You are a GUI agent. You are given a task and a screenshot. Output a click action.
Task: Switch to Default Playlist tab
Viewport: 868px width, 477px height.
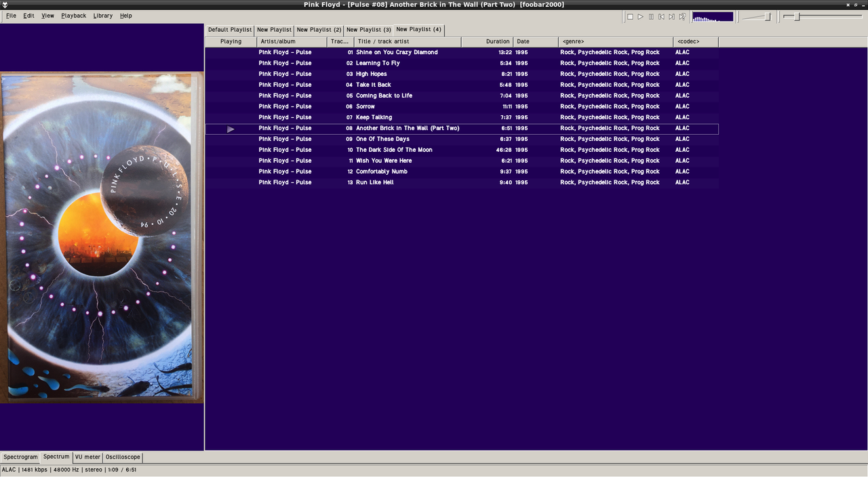(x=230, y=30)
